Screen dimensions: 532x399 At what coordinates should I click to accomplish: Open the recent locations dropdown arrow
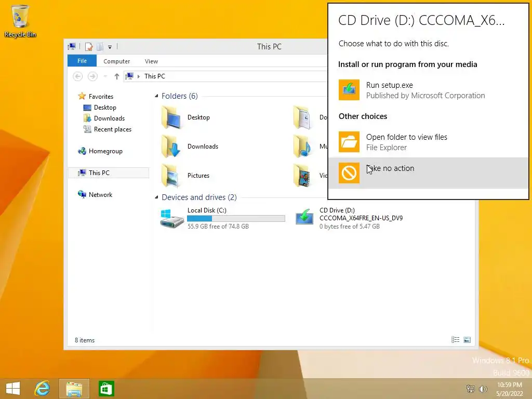pyautogui.click(x=105, y=76)
